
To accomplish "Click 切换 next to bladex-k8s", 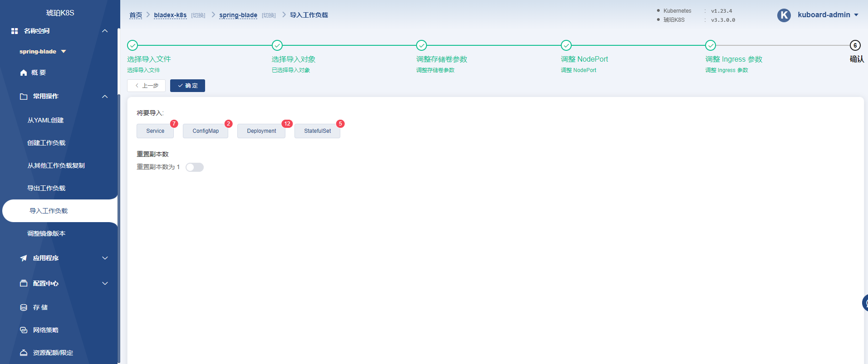I will (x=198, y=15).
